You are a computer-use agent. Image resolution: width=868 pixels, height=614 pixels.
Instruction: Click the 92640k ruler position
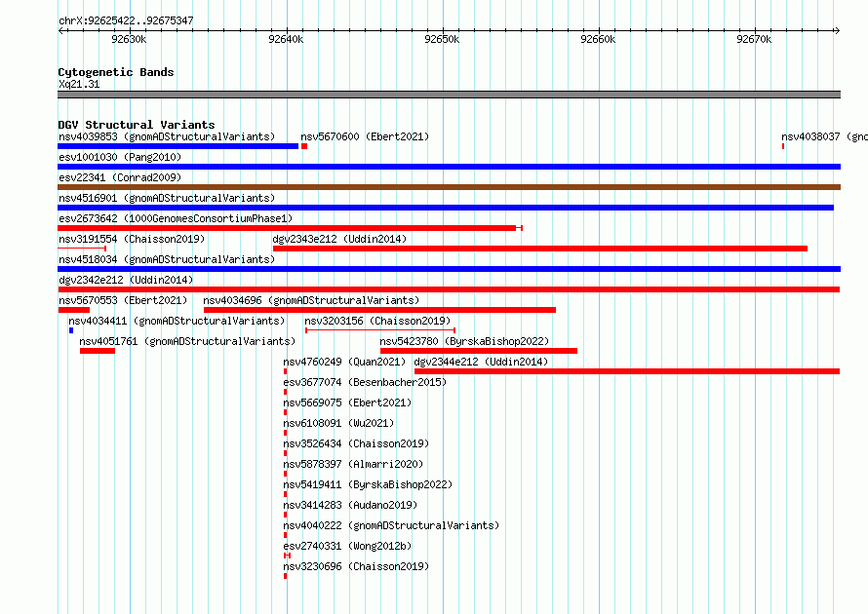click(286, 39)
